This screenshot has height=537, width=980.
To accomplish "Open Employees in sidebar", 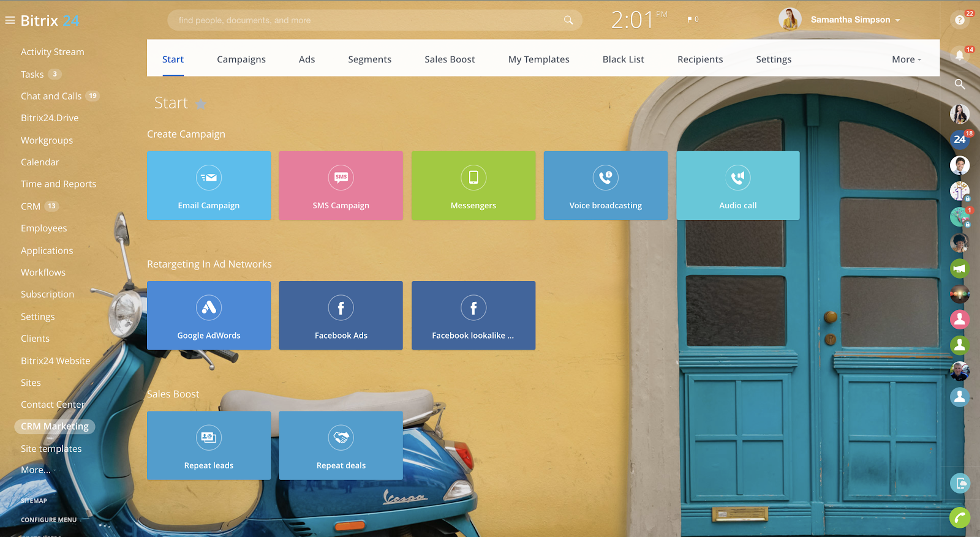I will tap(43, 228).
